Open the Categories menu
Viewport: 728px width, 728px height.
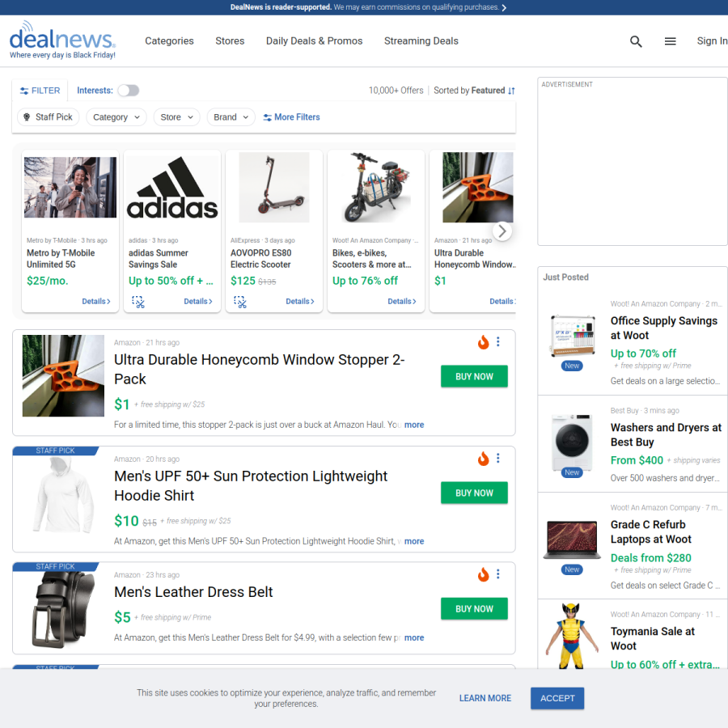pyautogui.click(x=170, y=41)
